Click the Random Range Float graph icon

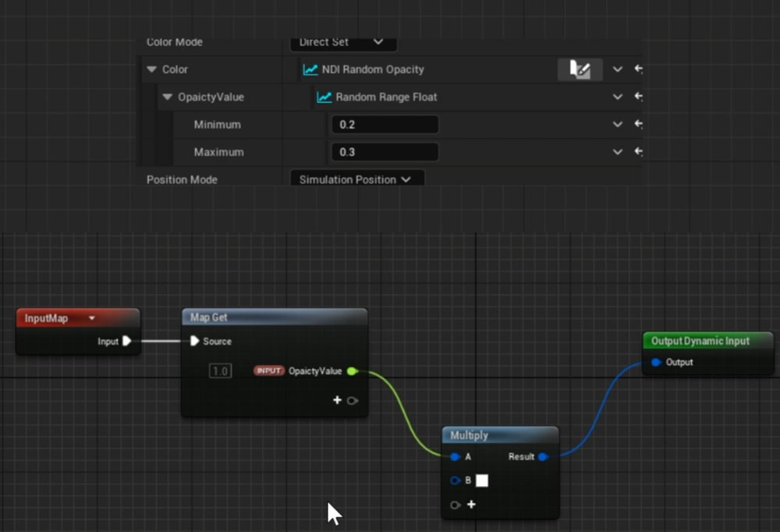tap(324, 97)
